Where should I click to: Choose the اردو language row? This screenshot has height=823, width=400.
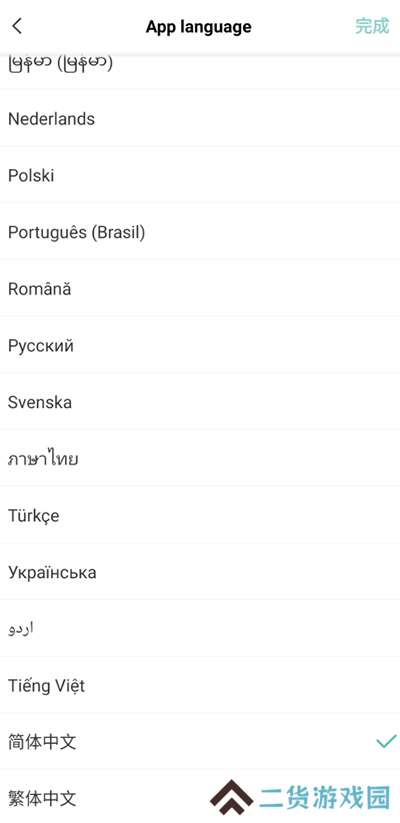click(x=200, y=629)
